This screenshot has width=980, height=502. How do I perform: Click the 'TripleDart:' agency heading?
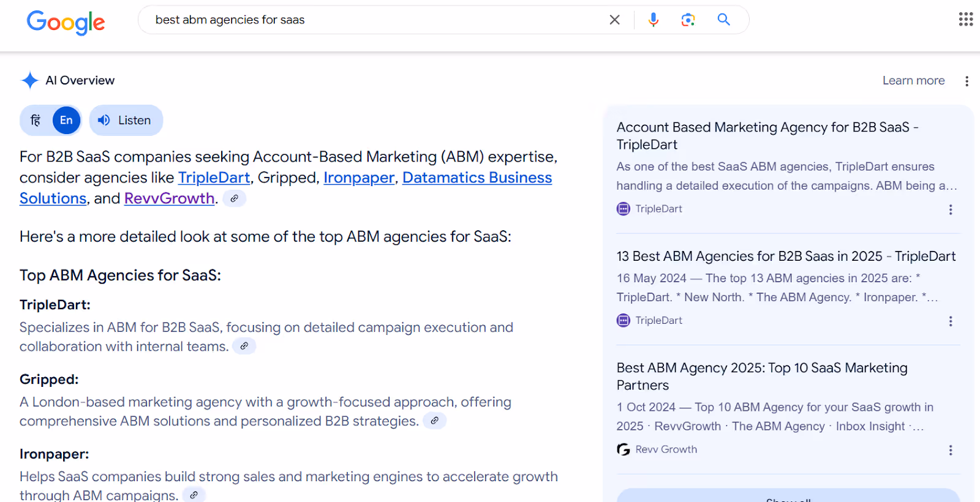(x=55, y=305)
